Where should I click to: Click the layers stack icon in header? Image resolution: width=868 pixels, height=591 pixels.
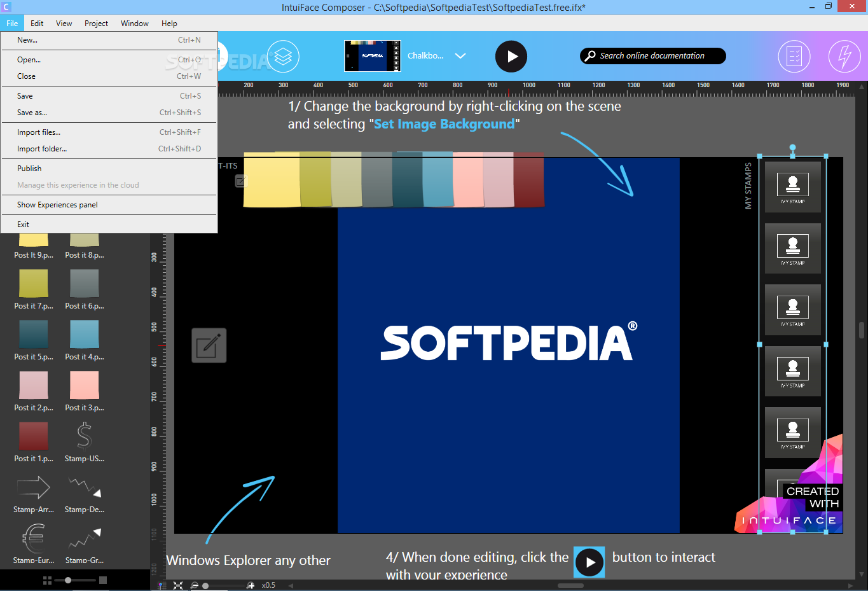point(283,57)
